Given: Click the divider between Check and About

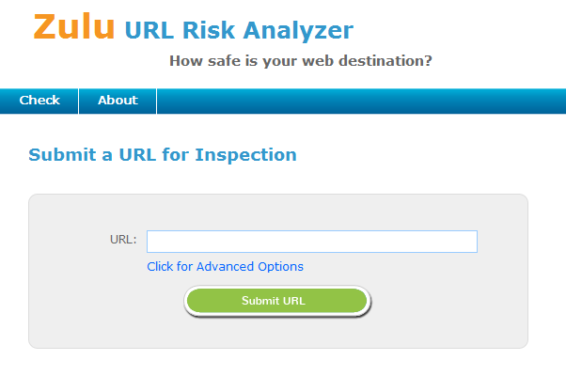Looking at the screenshot, I should [78, 101].
